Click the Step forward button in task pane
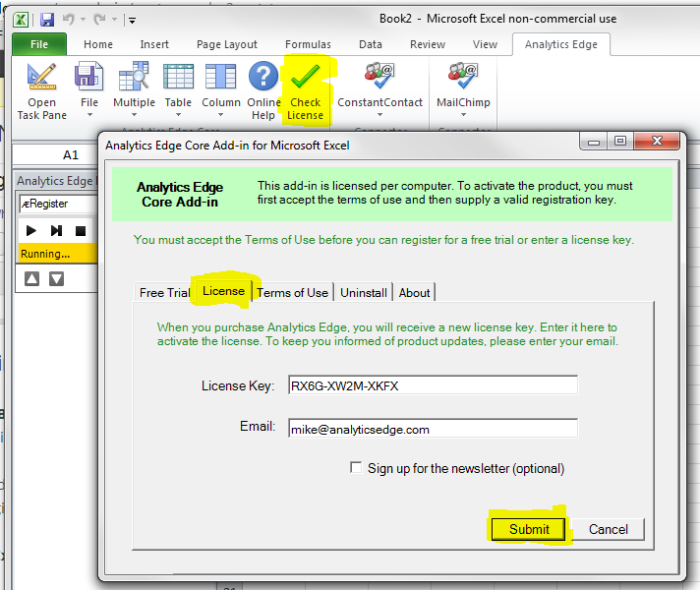Viewport: 700px width, 590px height. (56, 230)
